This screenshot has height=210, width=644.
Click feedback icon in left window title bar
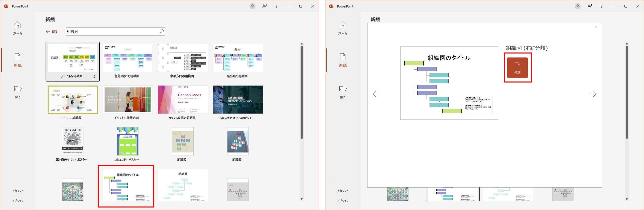(x=265, y=6)
